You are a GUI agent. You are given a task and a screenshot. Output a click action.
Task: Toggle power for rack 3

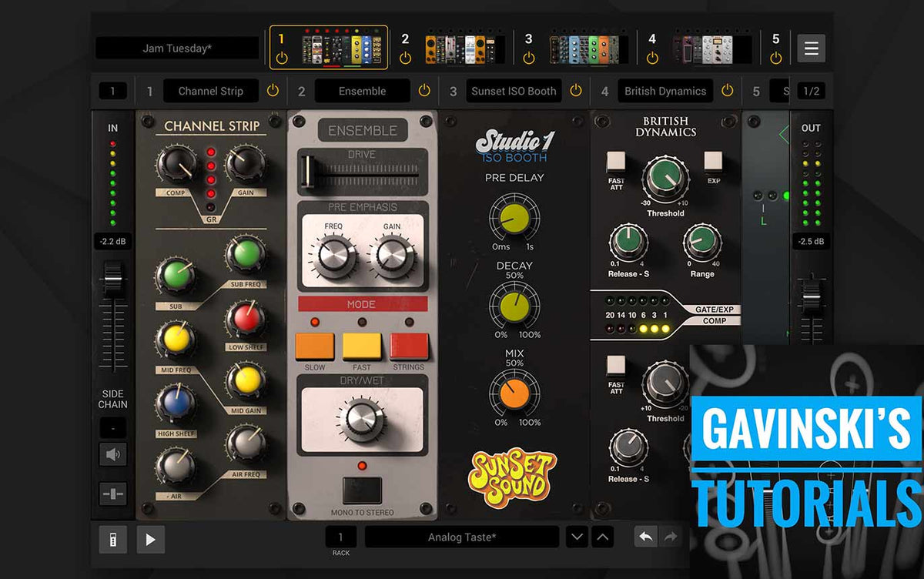pos(528,58)
